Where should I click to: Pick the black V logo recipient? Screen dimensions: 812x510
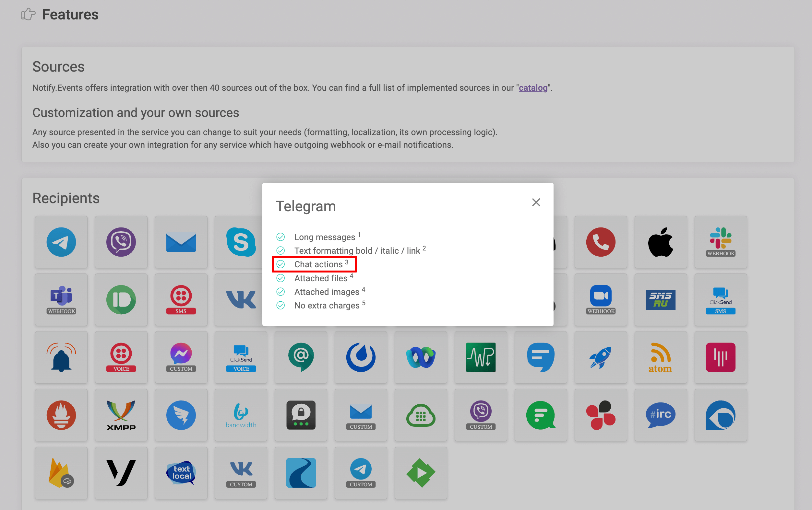tap(121, 473)
